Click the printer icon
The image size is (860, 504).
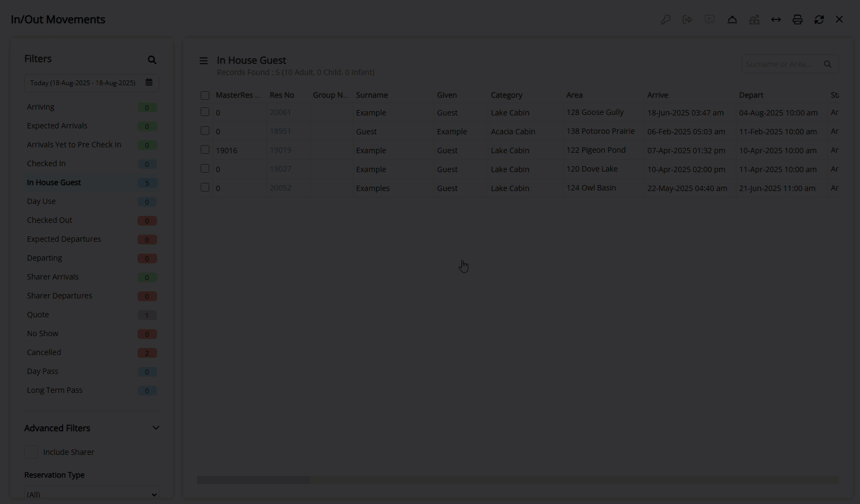pyautogui.click(x=797, y=19)
